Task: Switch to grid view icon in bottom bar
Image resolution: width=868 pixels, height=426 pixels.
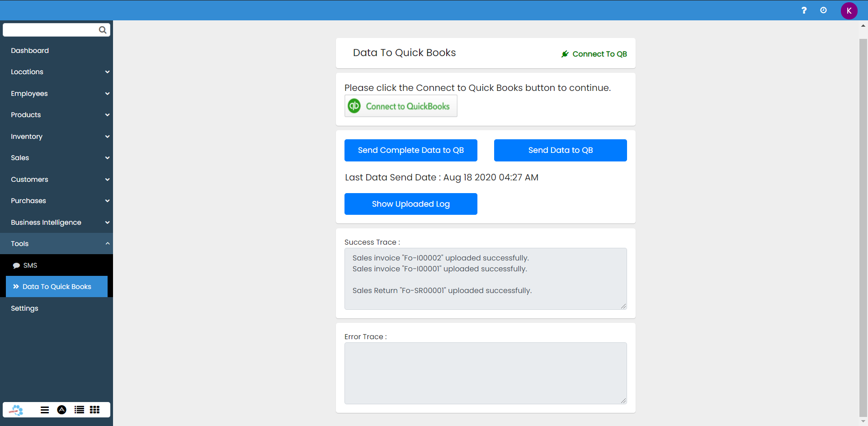Action: (x=94, y=410)
